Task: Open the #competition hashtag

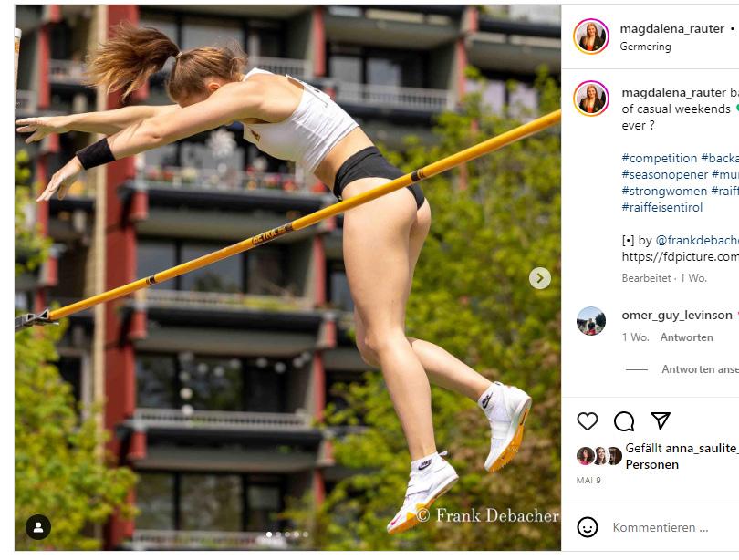Action: click(x=660, y=159)
